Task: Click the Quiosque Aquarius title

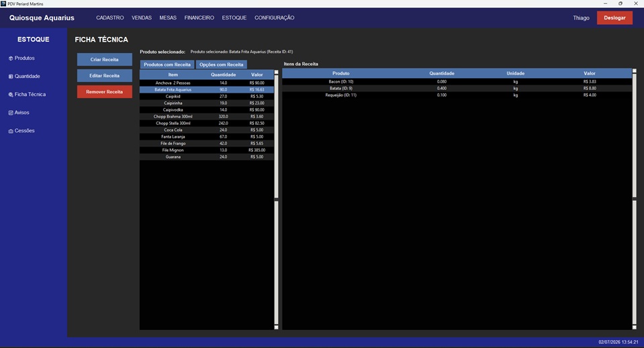Action: point(42,17)
